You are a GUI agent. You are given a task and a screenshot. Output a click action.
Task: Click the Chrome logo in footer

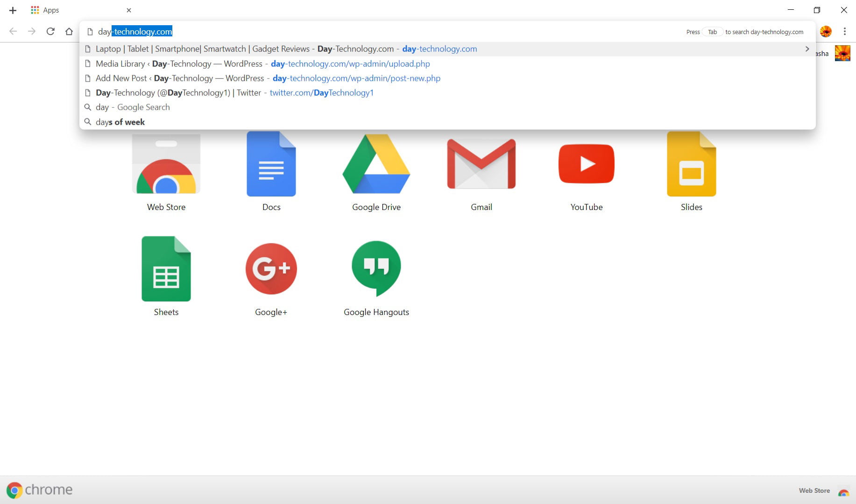point(40,490)
